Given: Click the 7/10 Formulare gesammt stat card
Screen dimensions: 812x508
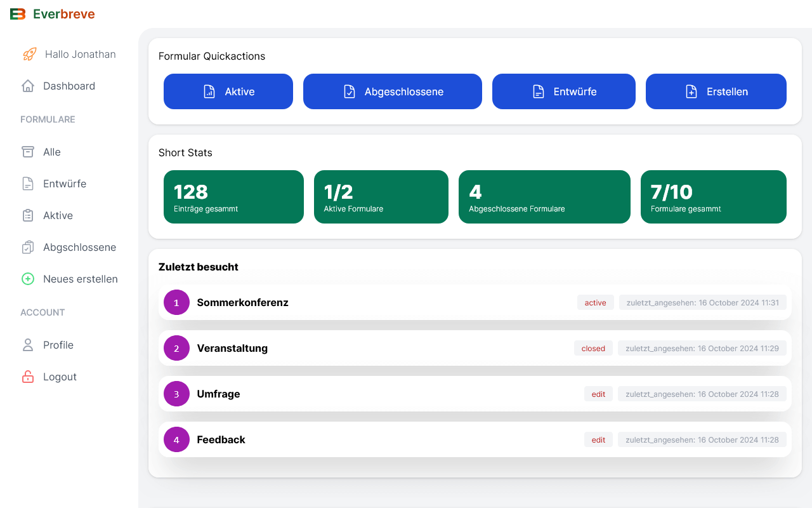Looking at the screenshot, I should pos(714,197).
